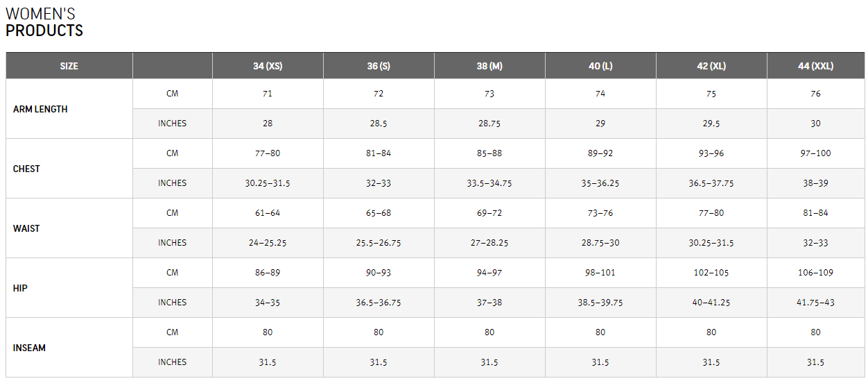Select the 40 (L) column header
The image size is (868, 381).
600,67
